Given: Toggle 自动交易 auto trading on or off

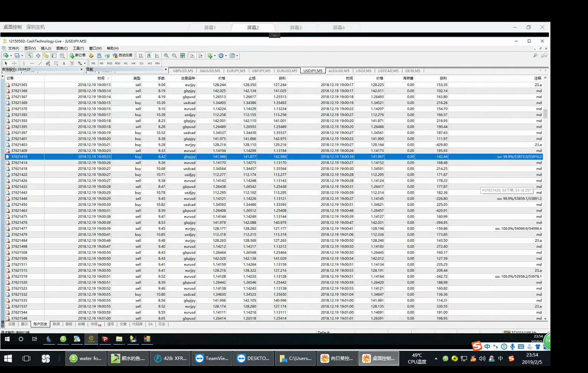Looking at the screenshot, I should [123, 55].
